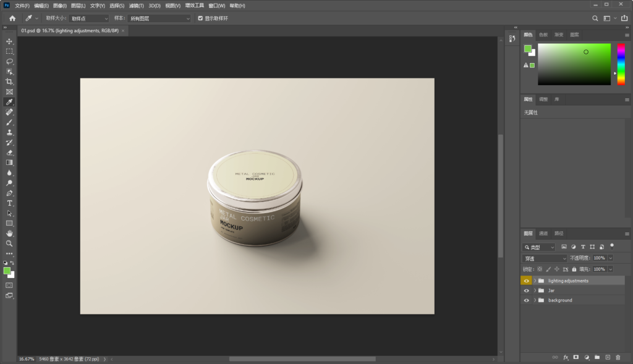
Task: Create a new group folder icon
Action: 597,357
